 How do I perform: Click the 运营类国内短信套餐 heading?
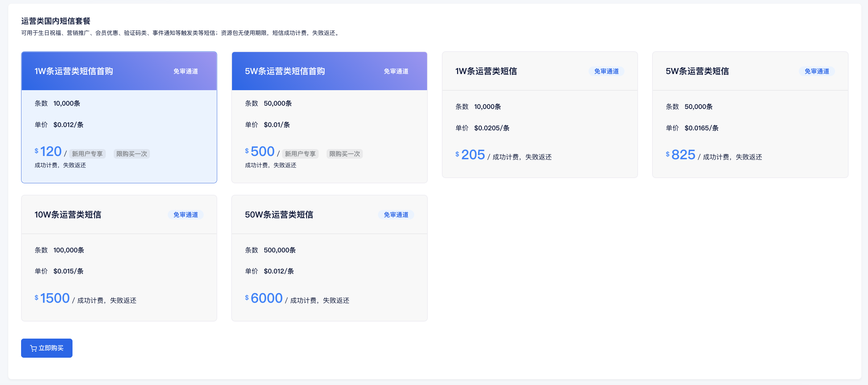click(x=56, y=21)
